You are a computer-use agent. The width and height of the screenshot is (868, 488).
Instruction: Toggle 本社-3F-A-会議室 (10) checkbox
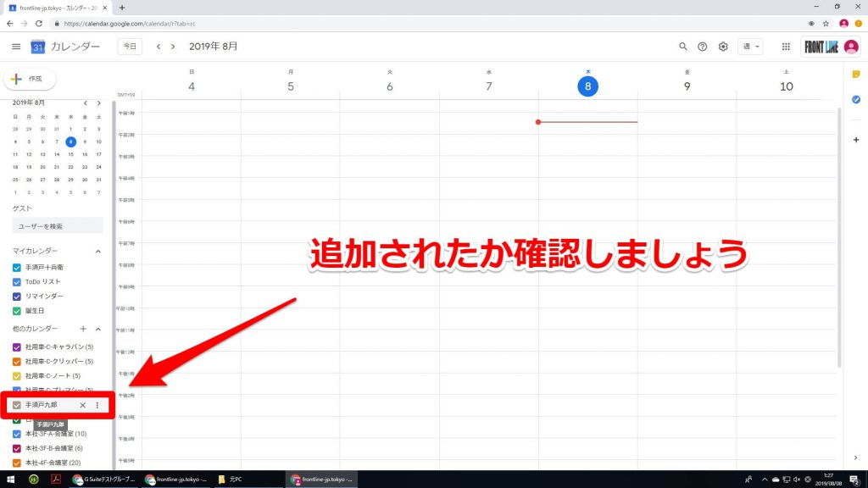17,434
